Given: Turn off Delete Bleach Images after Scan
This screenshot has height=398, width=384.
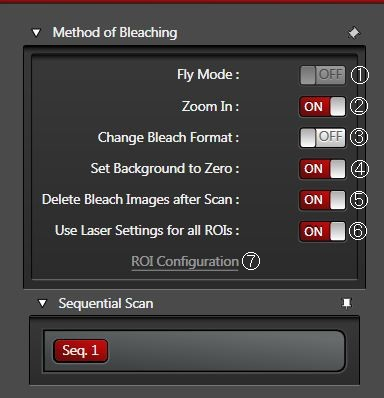Looking at the screenshot, I should point(322,200).
